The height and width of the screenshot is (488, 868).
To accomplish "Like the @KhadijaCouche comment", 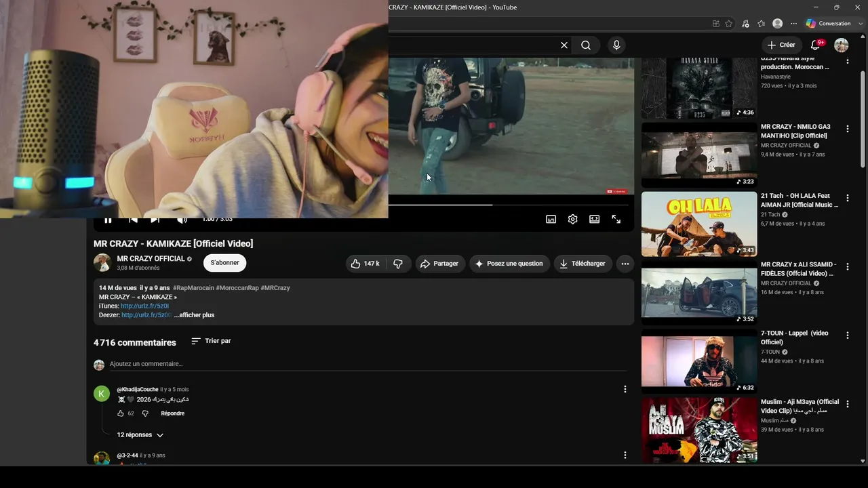I will [121, 413].
